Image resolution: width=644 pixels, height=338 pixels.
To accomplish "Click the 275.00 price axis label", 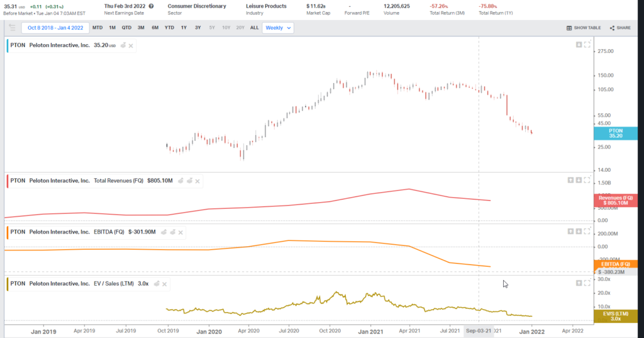I will (x=606, y=52).
